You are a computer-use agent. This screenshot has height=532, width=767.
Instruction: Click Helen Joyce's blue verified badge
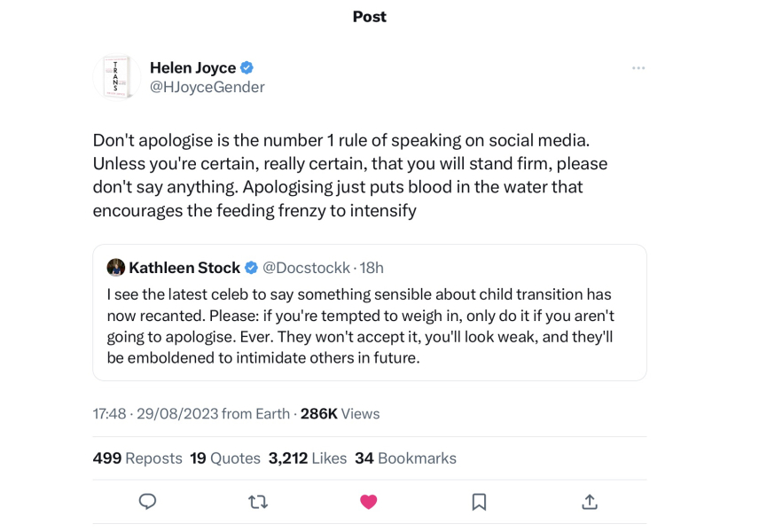[x=248, y=68]
